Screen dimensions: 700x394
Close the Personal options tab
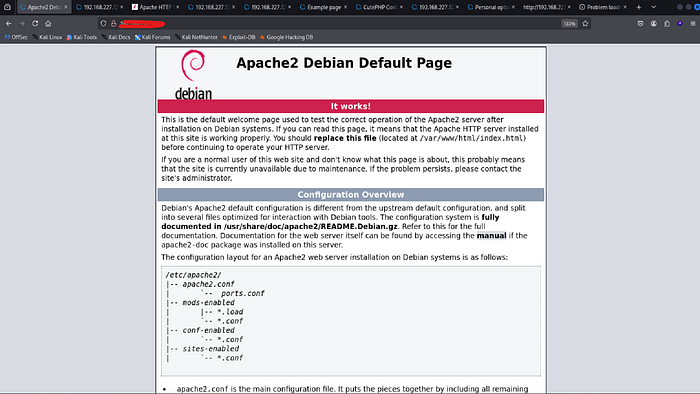click(x=513, y=7)
